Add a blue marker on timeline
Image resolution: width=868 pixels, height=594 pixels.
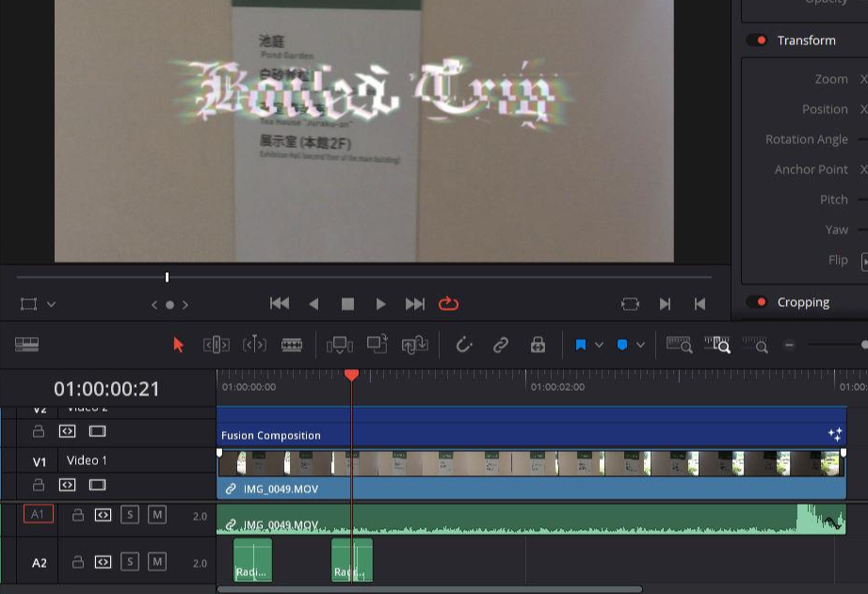[x=622, y=345]
